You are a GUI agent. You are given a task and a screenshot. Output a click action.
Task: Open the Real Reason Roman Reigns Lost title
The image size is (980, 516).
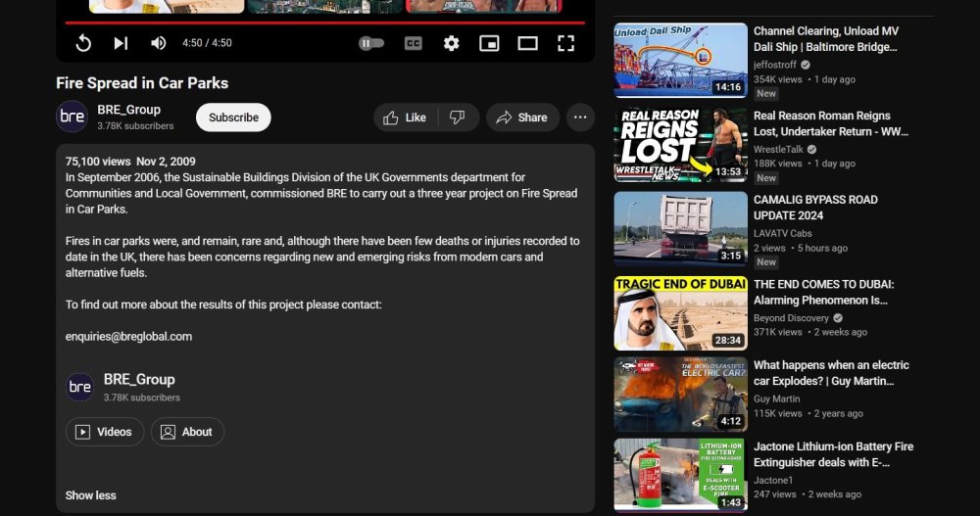[x=831, y=123]
